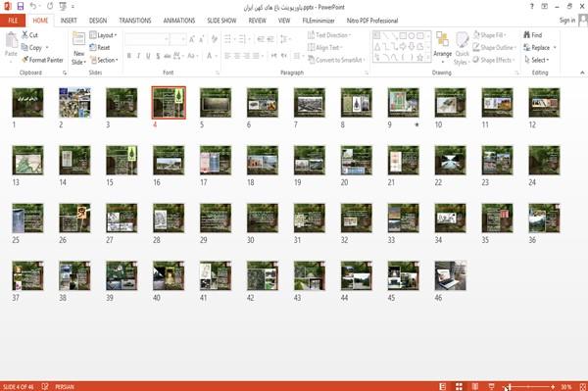Click the Fit slide to window icon

tap(583, 386)
